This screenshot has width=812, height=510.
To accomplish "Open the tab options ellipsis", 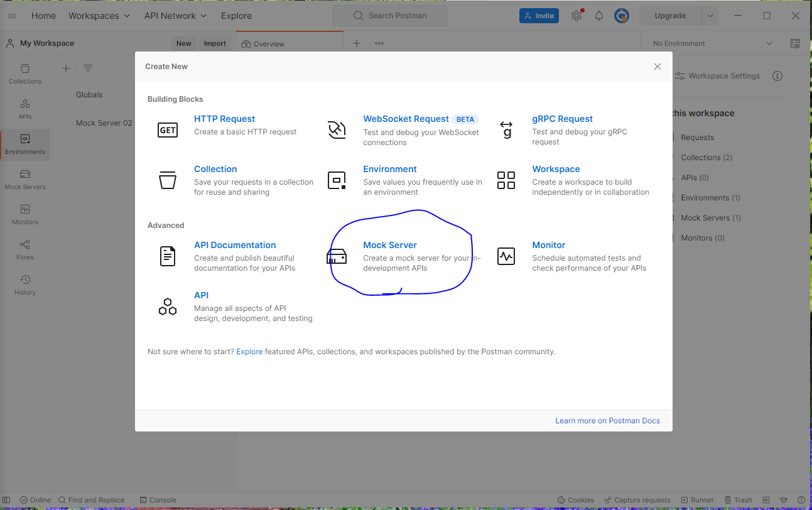I will pyautogui.click(x=379, y=43).
